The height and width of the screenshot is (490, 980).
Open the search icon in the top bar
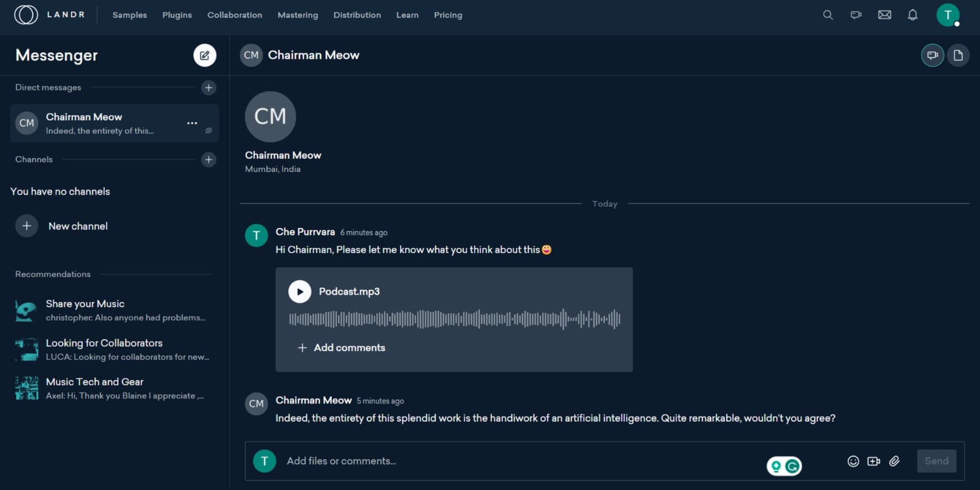[x=828, y=15]
